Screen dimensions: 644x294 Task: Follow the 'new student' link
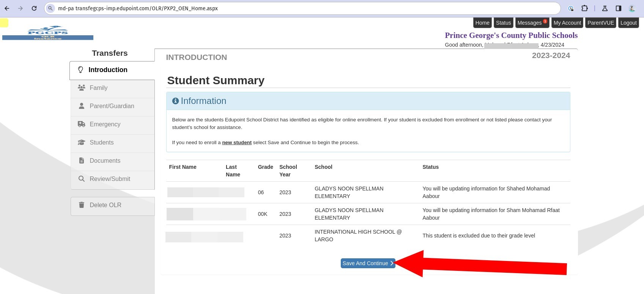pos(236,143)
